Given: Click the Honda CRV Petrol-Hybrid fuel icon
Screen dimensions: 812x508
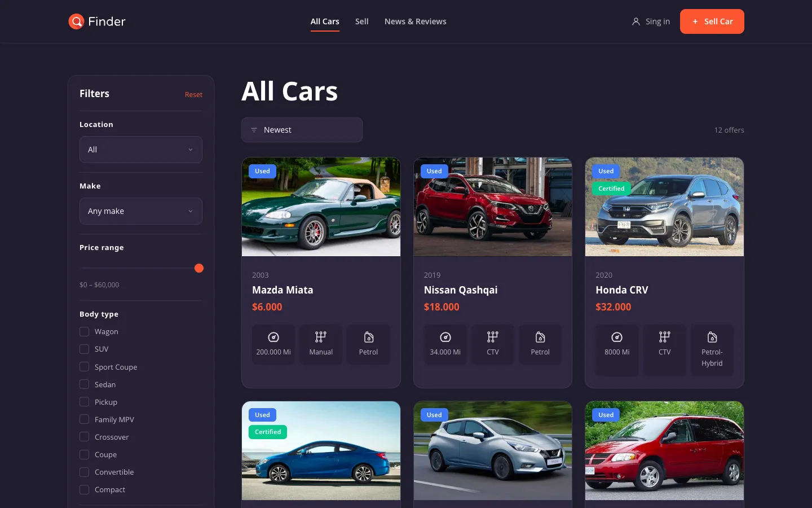Looking at the screenshot, I should tap(712, 337).
